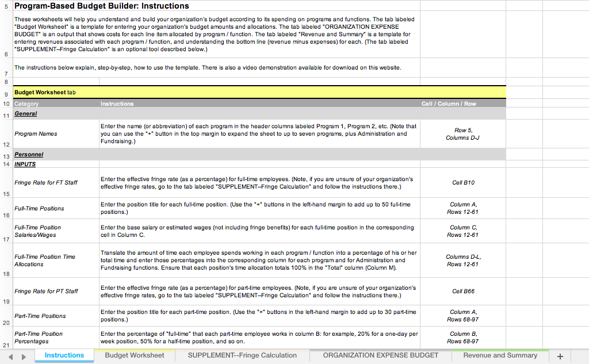Viewport: 589px width, 364px height.
Task: Click the 'Fringe Rate for FT Staff' cell
Action: (55, 182)
